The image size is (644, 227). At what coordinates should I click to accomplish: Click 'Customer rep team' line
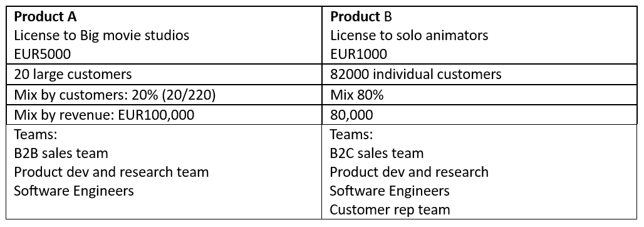click(x=390, y=209)
